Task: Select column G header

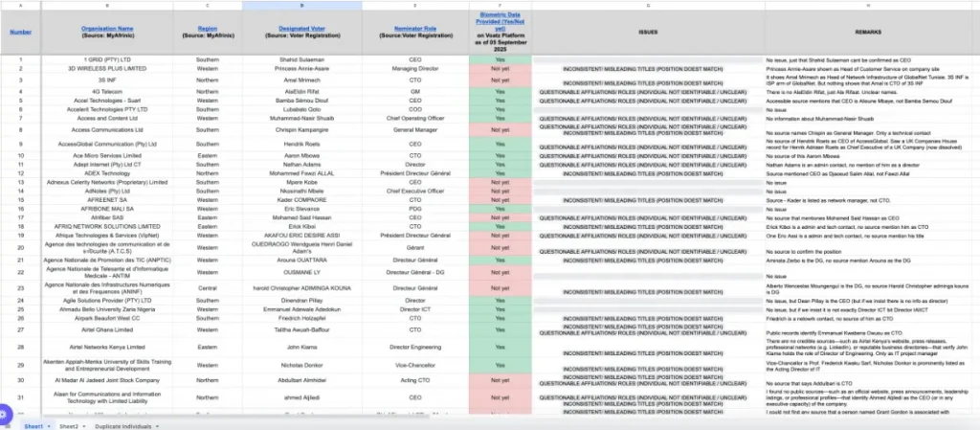Action: coord(648,5)
